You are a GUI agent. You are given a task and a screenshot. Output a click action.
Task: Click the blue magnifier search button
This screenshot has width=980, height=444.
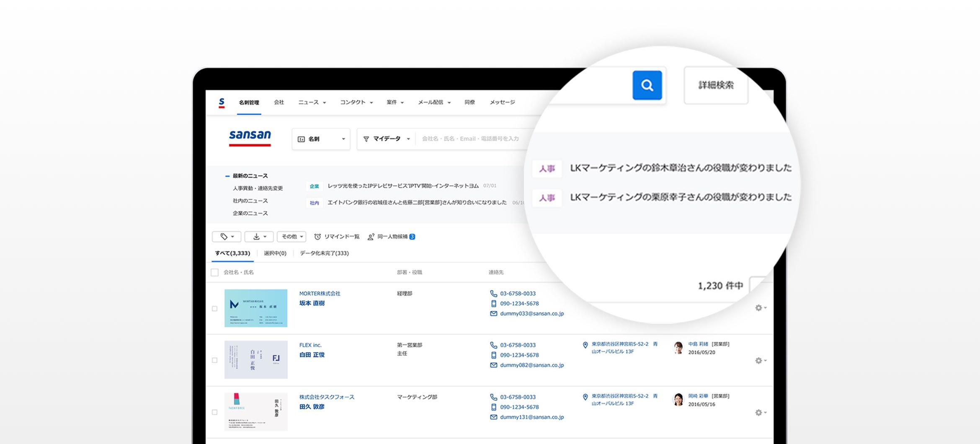pyautogui.click(x=647, y=85)
